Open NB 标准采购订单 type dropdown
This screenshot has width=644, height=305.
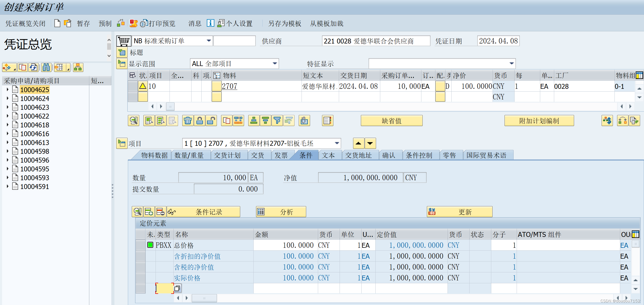209,41
